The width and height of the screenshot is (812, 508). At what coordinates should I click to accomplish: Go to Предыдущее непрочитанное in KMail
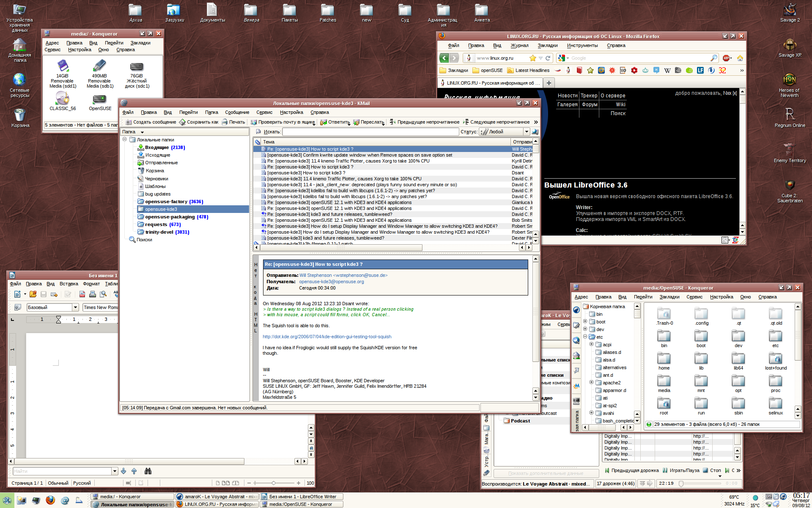[424, 122]
